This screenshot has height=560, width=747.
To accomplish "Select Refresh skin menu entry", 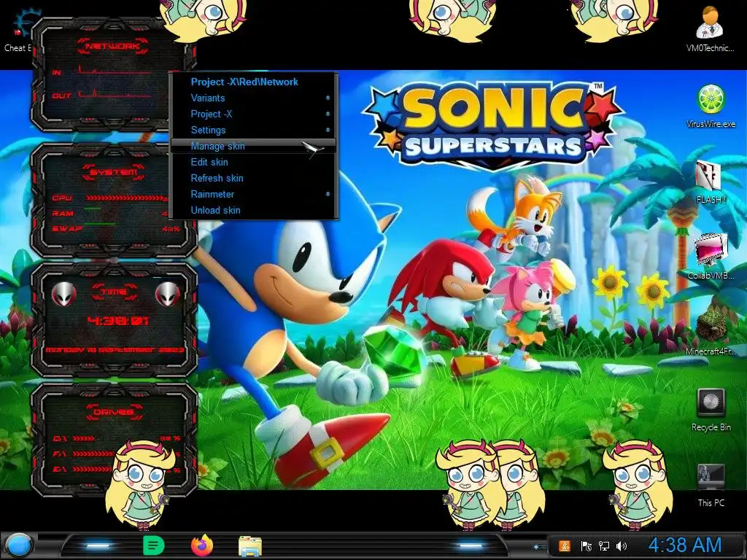I will (x=253, y=178).
